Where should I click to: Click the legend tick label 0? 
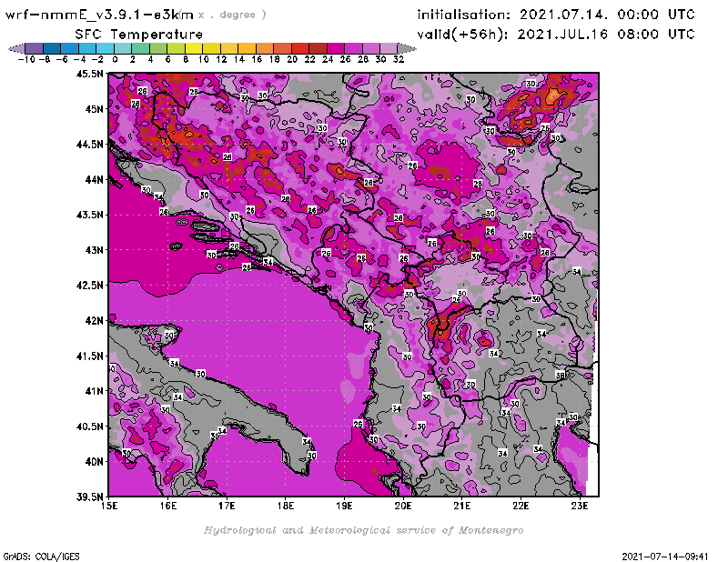point(115,59)
